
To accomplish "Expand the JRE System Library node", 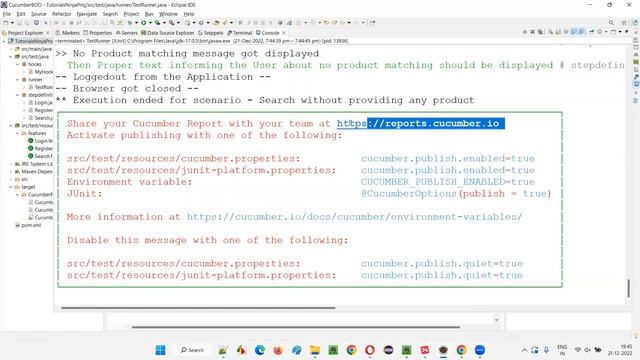I will [x=11, y=164].
